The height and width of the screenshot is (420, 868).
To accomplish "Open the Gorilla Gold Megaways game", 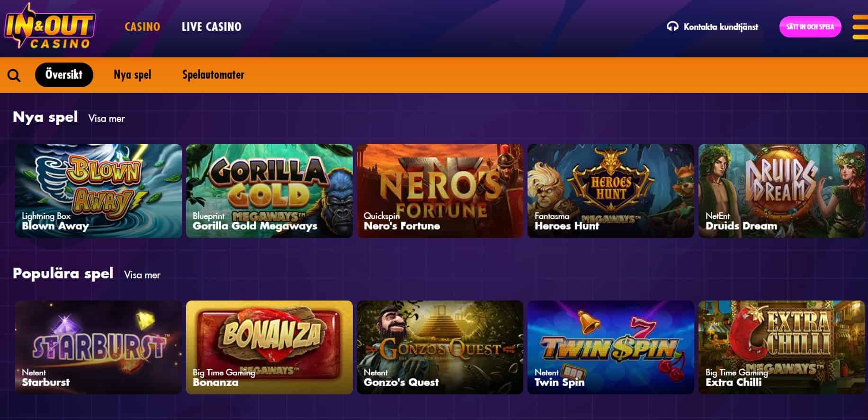I will (269, 191).
